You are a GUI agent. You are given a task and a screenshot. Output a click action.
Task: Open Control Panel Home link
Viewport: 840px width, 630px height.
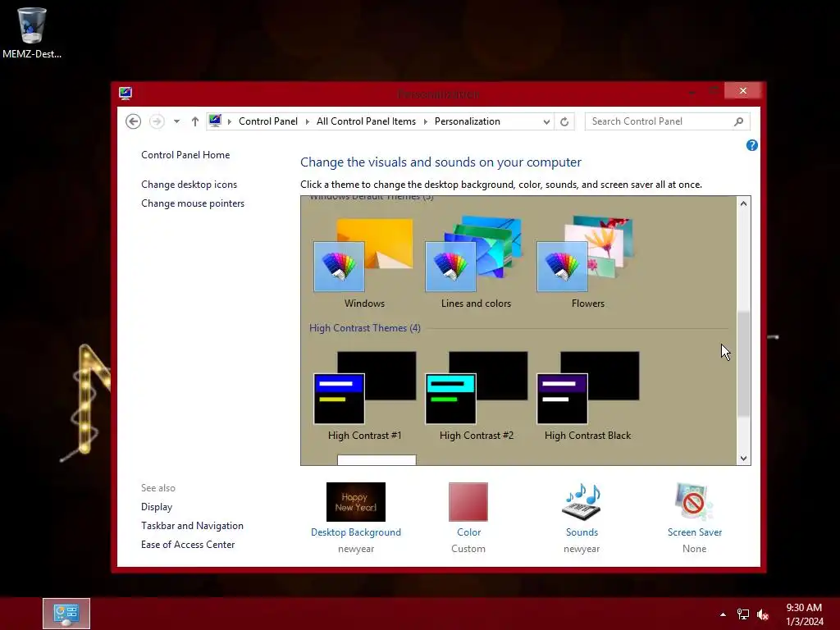185,155
